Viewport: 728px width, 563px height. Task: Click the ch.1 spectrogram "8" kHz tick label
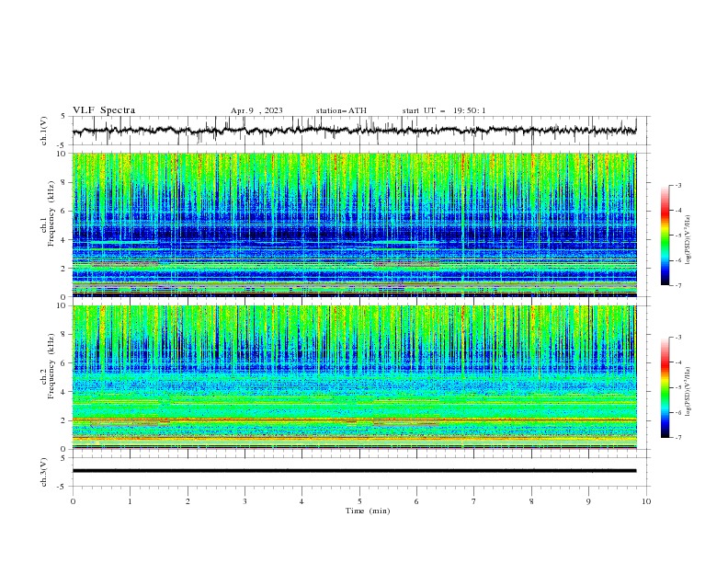(64, 182)
